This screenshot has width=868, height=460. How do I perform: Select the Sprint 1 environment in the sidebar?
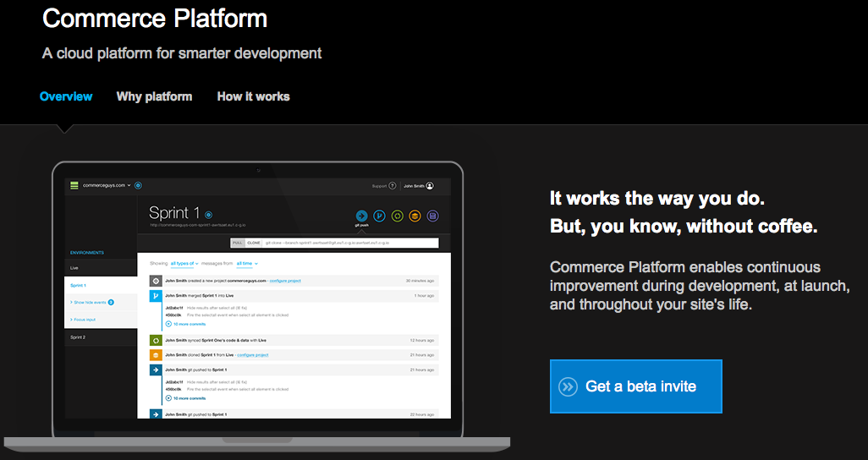tap(101, 286)
